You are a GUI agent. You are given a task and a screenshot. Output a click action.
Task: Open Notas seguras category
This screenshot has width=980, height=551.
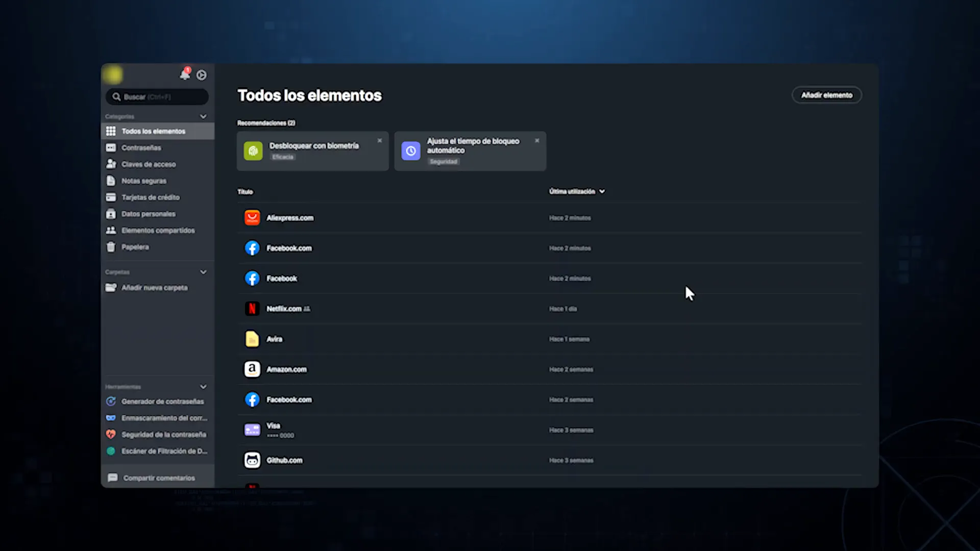(158, 181)
